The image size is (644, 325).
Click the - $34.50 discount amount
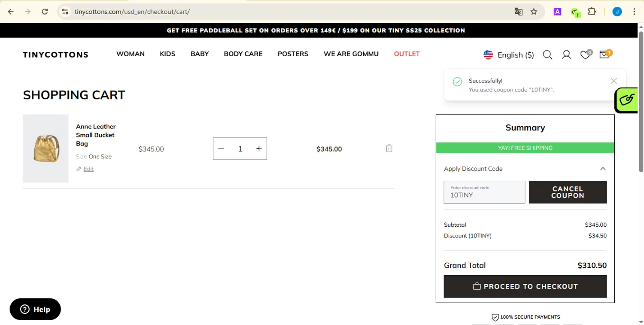point(595,236)
